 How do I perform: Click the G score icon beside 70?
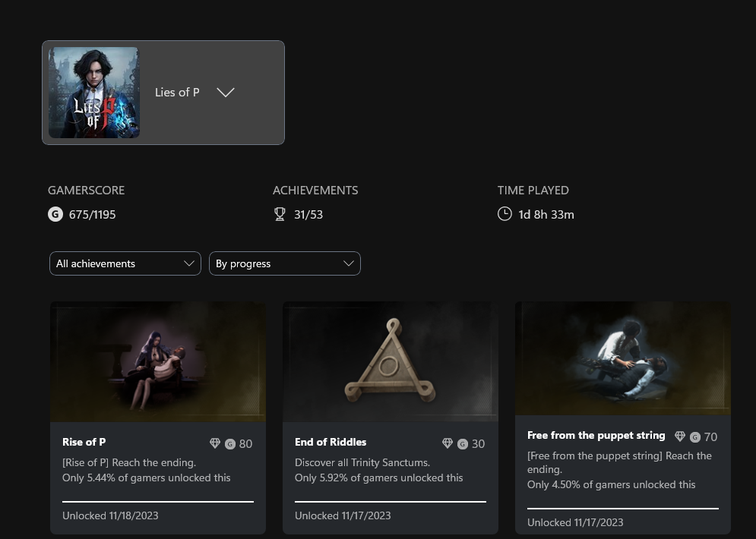point(695,437)
